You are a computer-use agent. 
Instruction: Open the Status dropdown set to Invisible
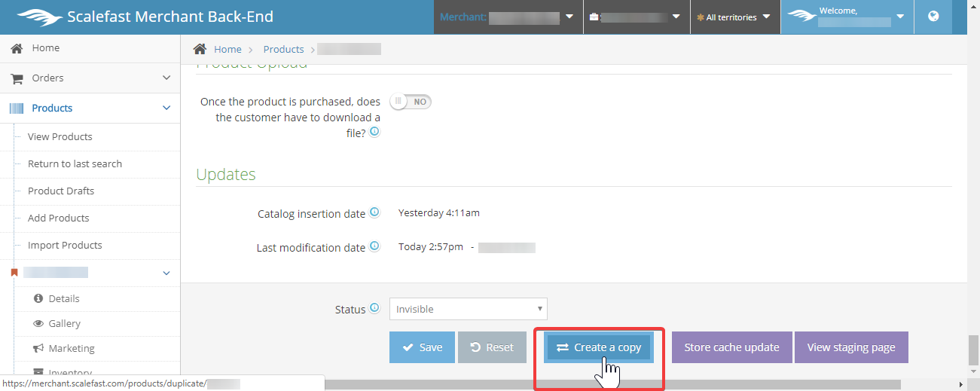(x=468, y=309)
